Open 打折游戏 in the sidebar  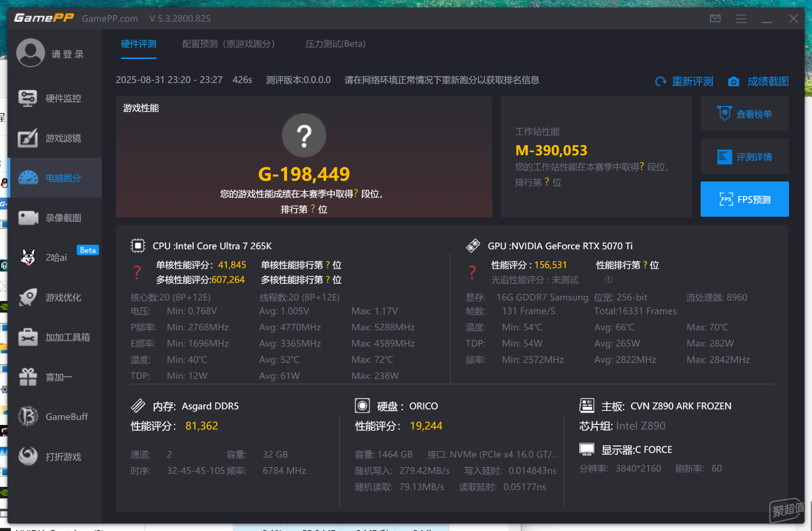click(54, 457)
